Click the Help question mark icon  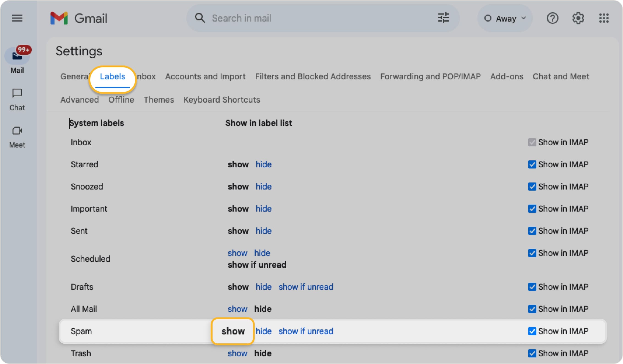coord(553,18)
